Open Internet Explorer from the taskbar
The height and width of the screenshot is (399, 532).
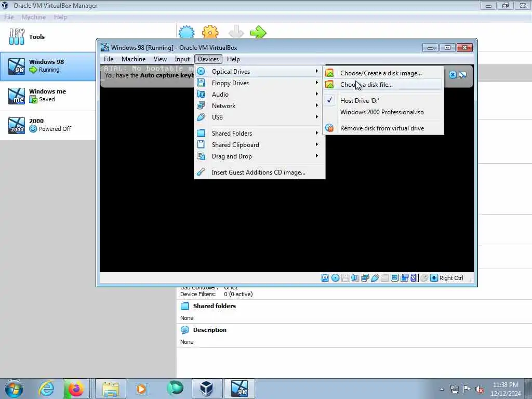[x=46, y=389]
